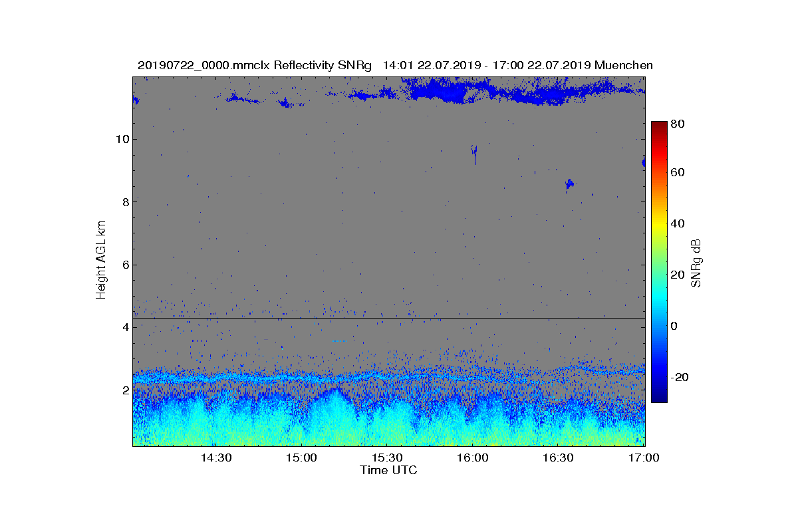Viewport: 798px width, 532px height.
Task: Click the colorbar value "0"
Action: (676, 326)
